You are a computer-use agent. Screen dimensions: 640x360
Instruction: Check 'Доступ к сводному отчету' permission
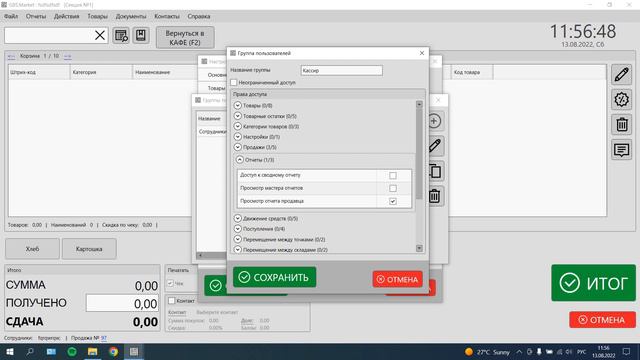(x=393, y=176)
